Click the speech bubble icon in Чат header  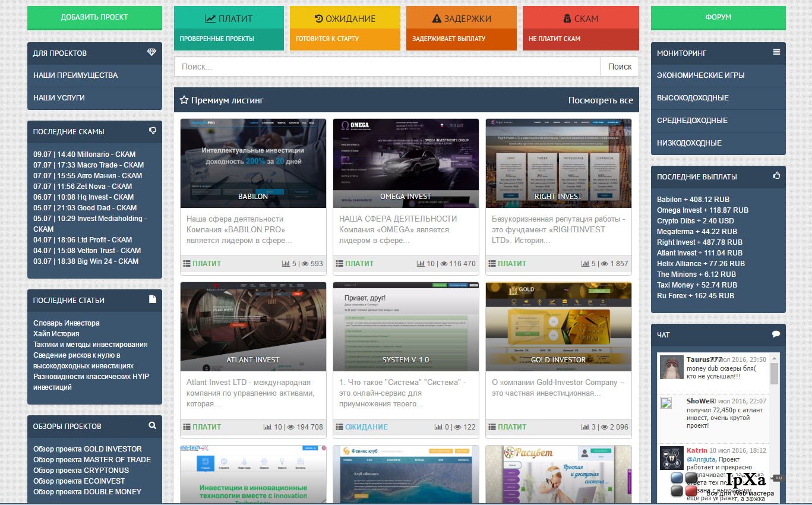tap(776, 334)
